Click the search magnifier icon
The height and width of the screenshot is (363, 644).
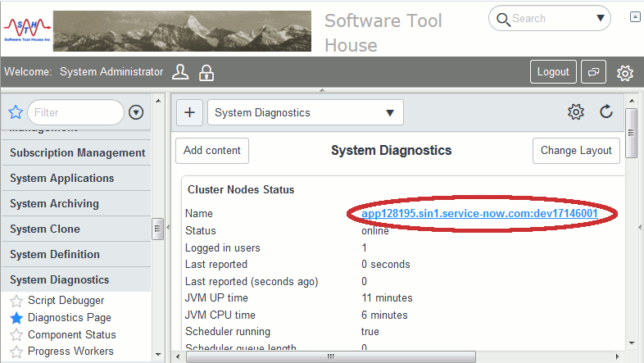[x=503, y=20]
